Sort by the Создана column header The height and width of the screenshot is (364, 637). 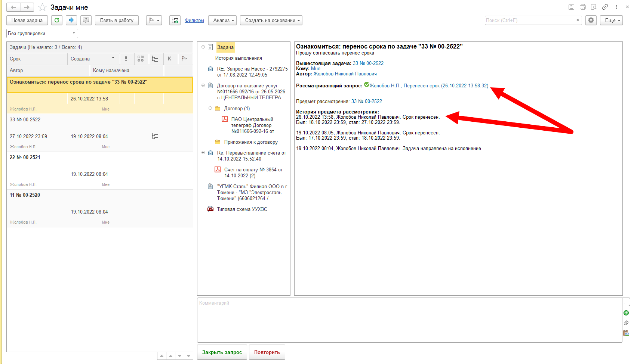click(x=93, y=59)
